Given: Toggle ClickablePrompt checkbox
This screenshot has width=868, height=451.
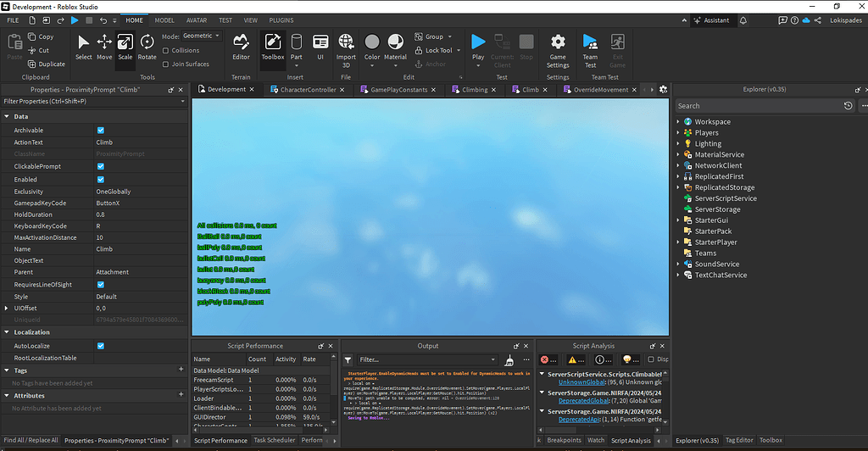Looking at the screenshot, I should coord(101,166).
